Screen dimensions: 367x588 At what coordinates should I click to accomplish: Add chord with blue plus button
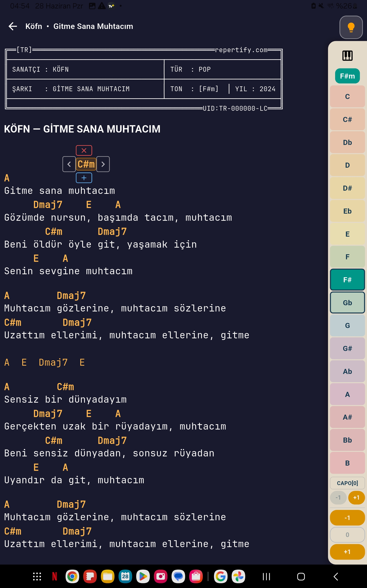pyautogui.click(x=84, y=178)
